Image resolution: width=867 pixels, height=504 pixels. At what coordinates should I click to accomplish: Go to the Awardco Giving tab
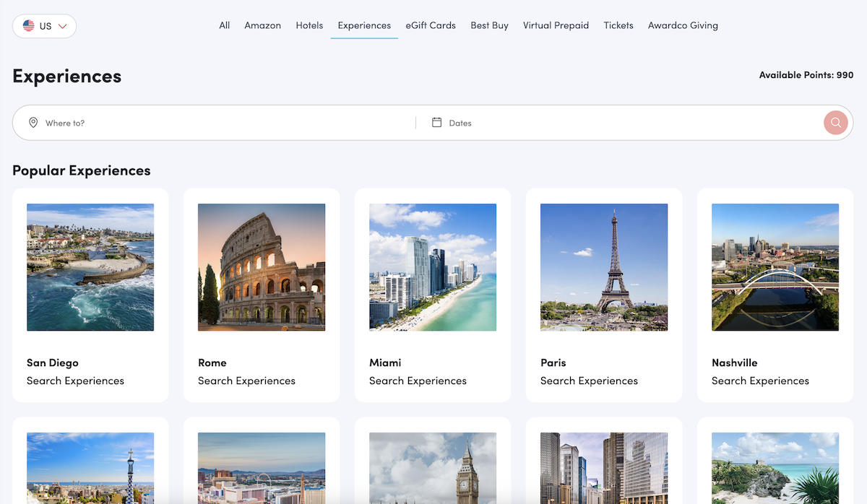point(683,25)
